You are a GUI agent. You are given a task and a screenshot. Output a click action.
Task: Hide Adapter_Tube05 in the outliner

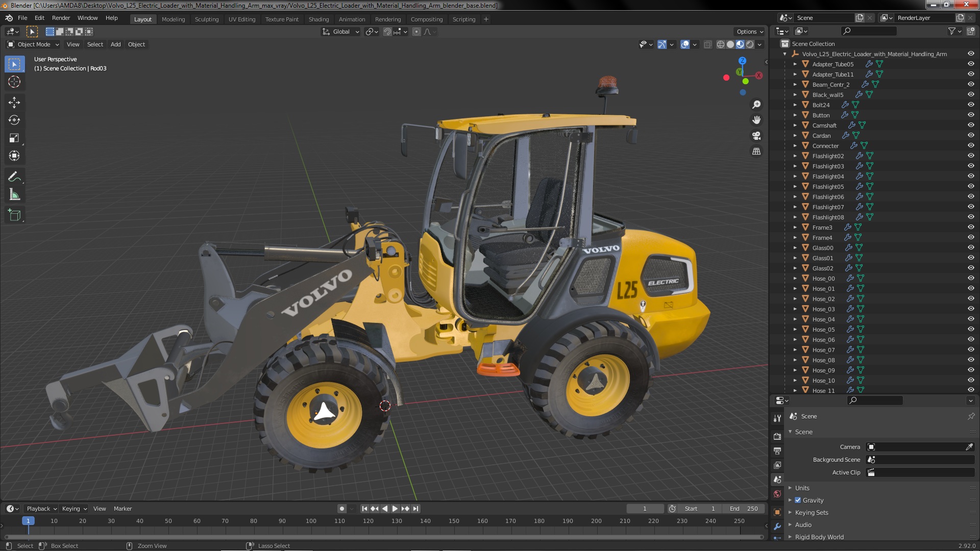click(970, 64)
